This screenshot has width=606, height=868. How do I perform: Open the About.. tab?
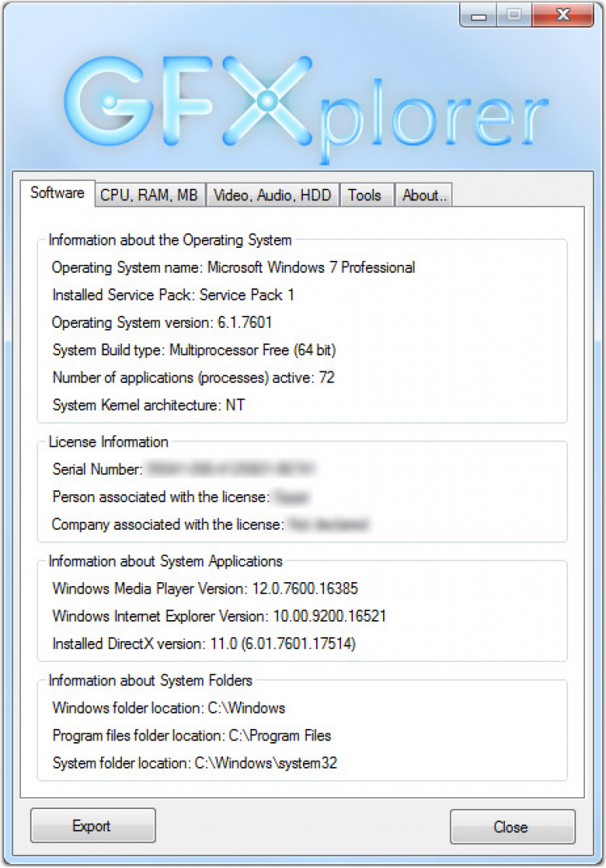pyautogui.click(x=423, y=195)
